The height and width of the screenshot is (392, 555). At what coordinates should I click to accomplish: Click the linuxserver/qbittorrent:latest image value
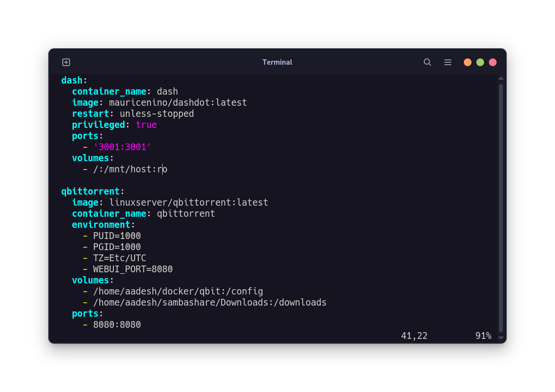(188, 202)
